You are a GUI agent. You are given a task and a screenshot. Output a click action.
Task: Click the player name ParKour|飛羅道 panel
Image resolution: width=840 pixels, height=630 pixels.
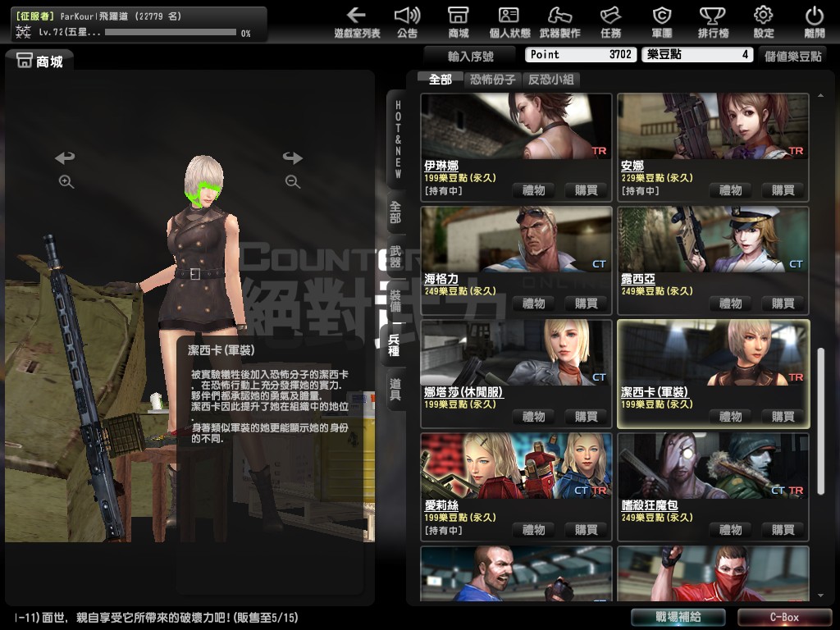pyautogui.click(x=139, y=25)
